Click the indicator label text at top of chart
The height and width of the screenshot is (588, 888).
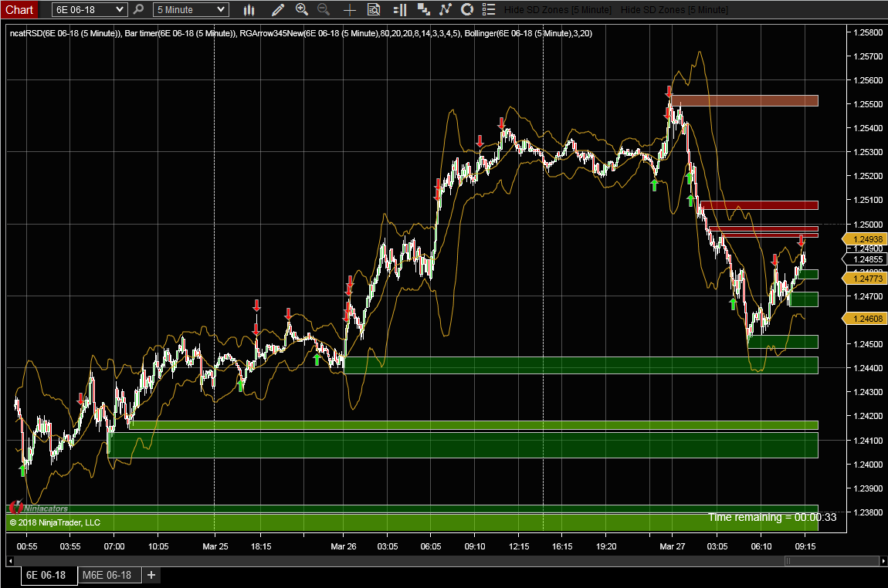300,33
